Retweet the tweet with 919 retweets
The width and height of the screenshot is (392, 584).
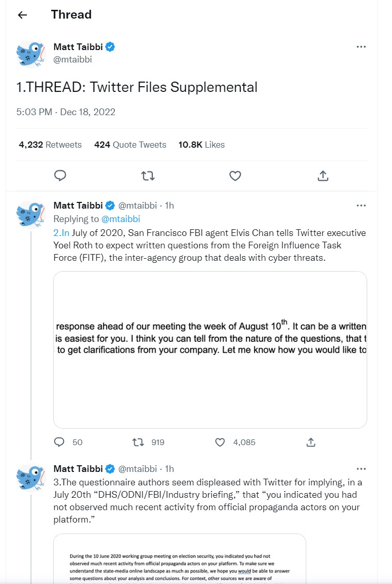pos(138,442)
